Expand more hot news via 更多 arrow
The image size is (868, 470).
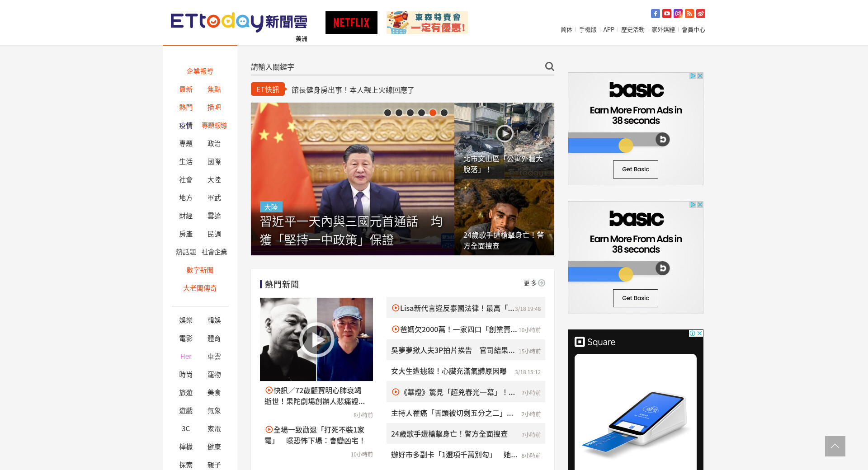coord(541,283)
